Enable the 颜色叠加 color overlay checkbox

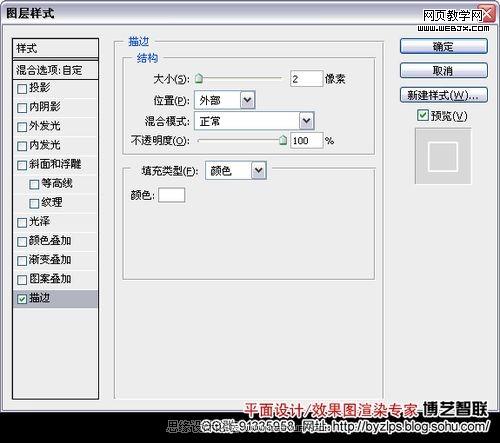point(22,241)
